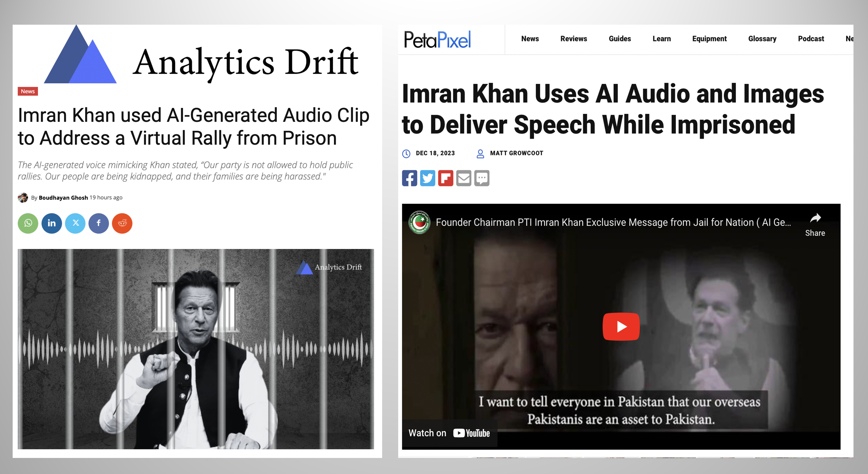The width and height of the screenshot is (868, 474).
Task: Open Watch on YouTube link
Action: click(x=449, y=433)
